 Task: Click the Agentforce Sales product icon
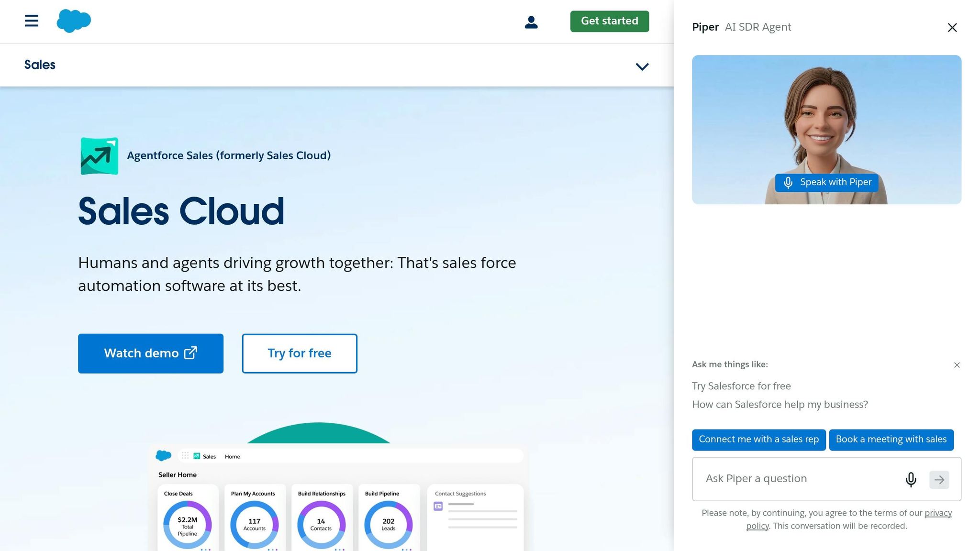tap(100, 156)
